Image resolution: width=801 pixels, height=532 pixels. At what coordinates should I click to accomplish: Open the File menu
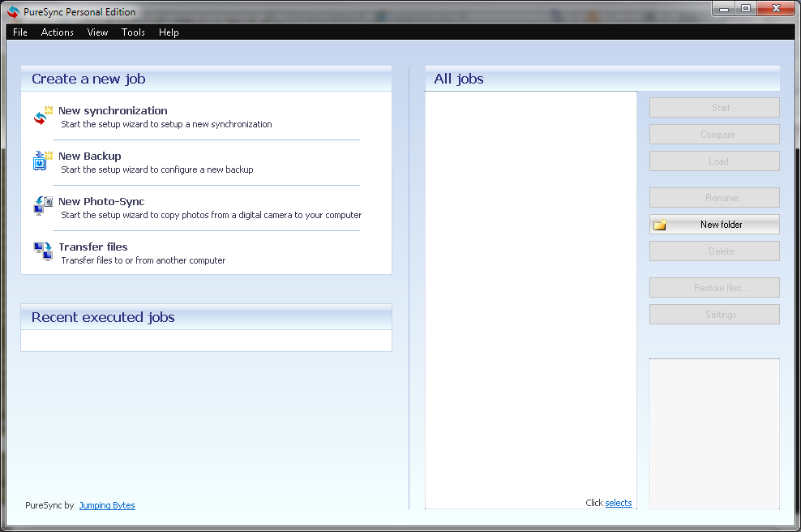click(x=20, y=32)
